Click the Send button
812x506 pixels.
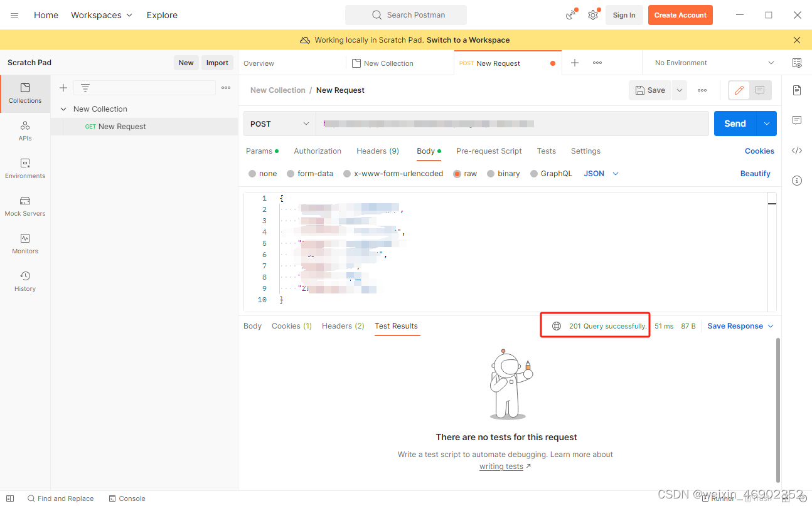[735, 124]
